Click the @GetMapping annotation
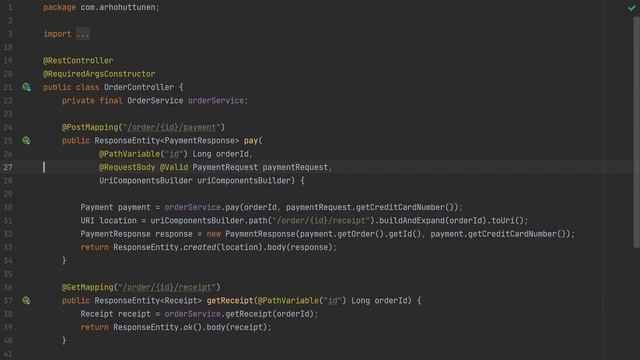640x360 pixels. coord(87,287)
